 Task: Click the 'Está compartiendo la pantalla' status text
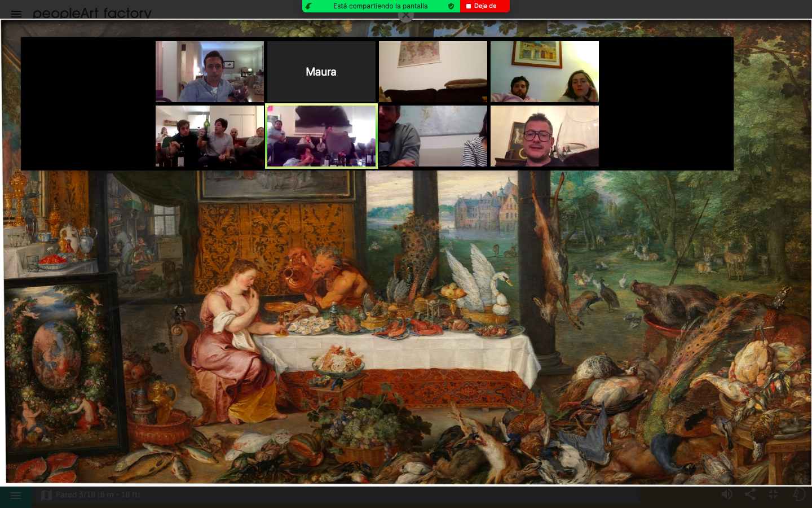pyautogui.click(x=381, y=6)
